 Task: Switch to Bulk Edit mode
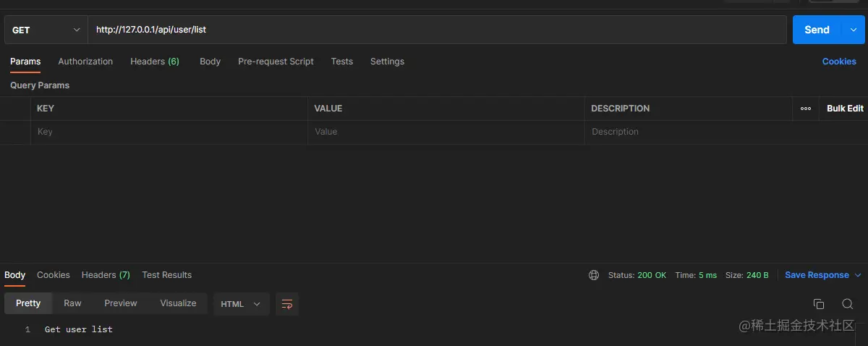pyautogui.click(x=845, y=109)
